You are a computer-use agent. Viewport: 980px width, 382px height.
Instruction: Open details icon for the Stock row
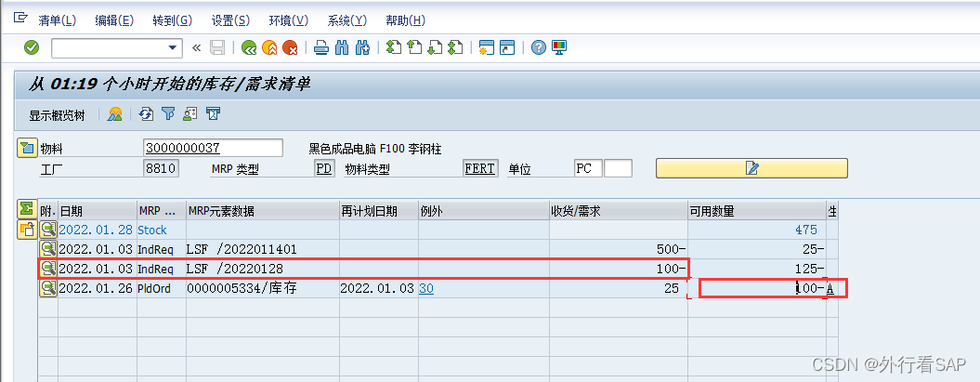click(x=48, y=231)
